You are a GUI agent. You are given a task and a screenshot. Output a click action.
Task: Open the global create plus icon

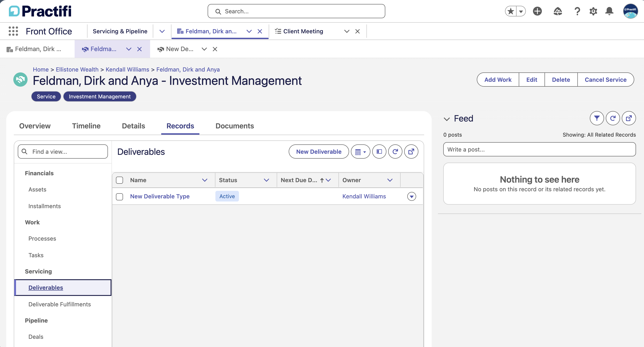pos(537,11)
